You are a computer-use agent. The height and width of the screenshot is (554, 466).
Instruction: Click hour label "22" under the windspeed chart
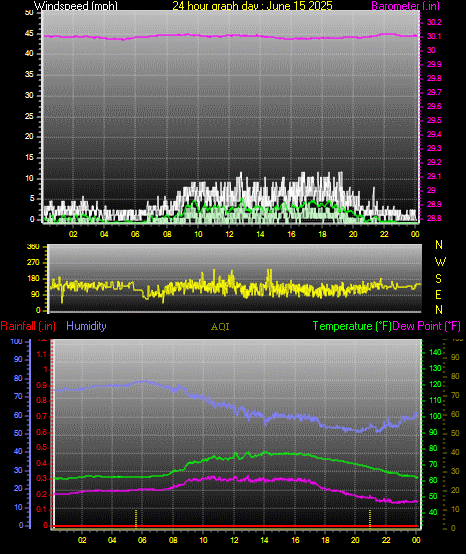[x=384, y=234]
